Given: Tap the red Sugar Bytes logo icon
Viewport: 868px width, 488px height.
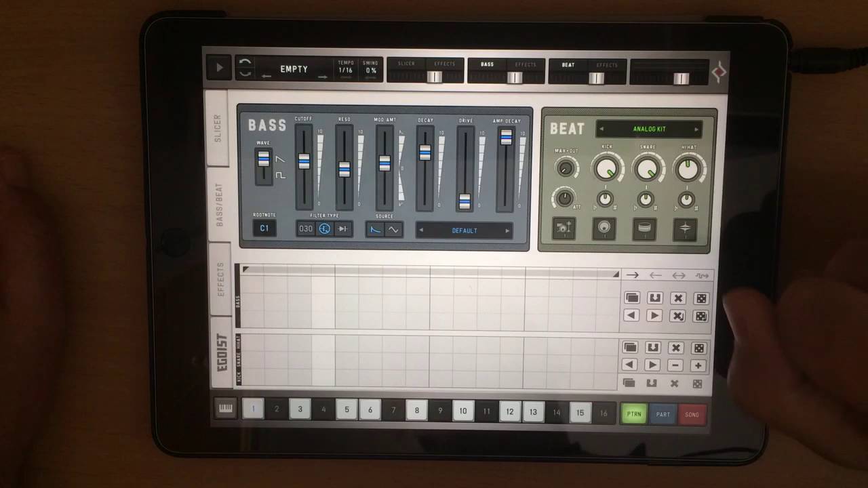Looking at the screenshot, I should coord(718,71).
